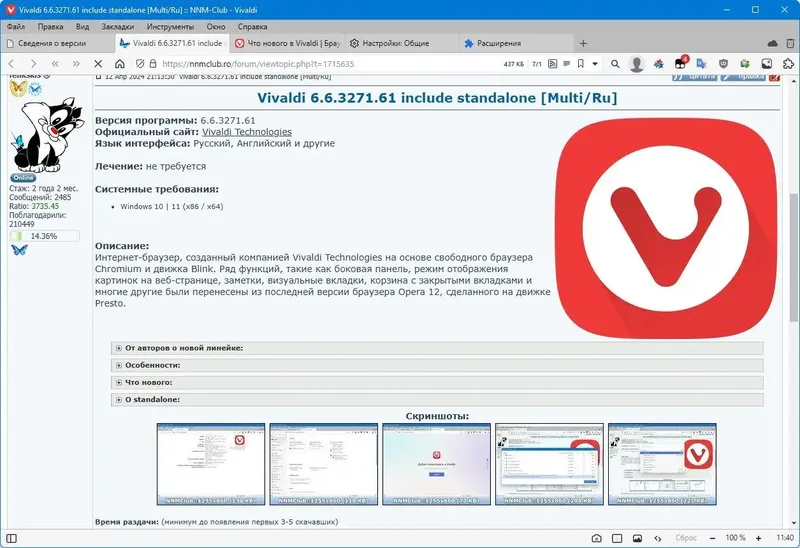
Task: Open the extension with red badge 4
Action: pos(680,63)
